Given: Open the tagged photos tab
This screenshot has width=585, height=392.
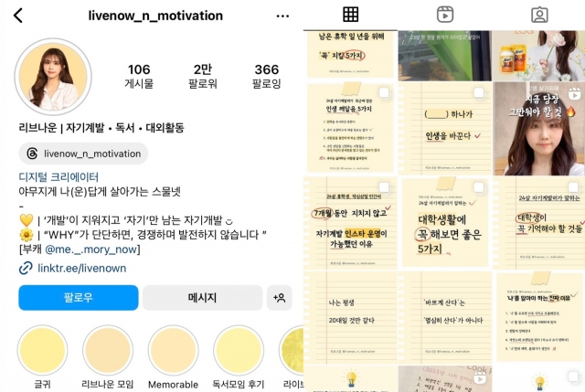Looking at the screenshot, I should point(539,15).
